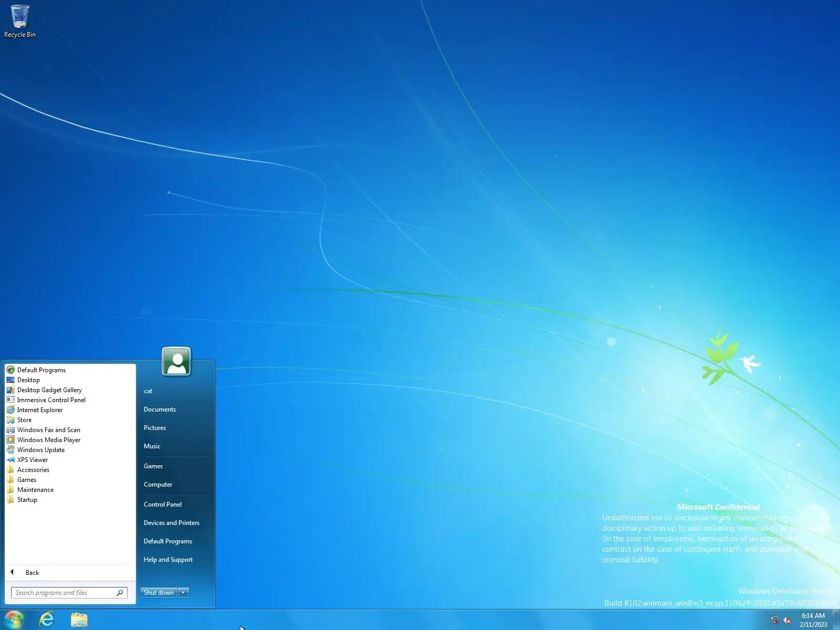This screenshot has height=630, width=840.
Task: Launch Windows Media Player icon
Action: click(x=10, y=440)
